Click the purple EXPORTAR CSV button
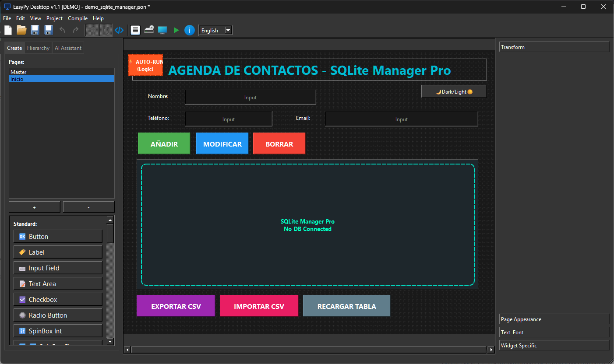 point(176,306)
